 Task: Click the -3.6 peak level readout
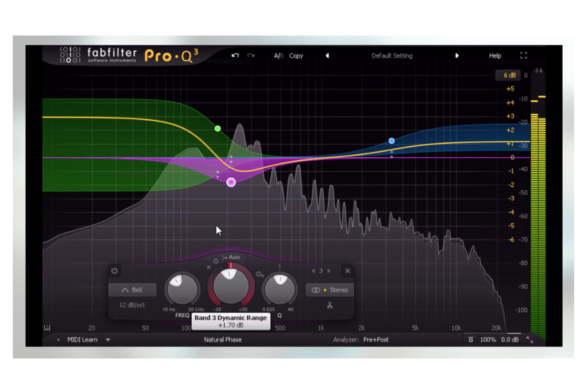(538, 71)
